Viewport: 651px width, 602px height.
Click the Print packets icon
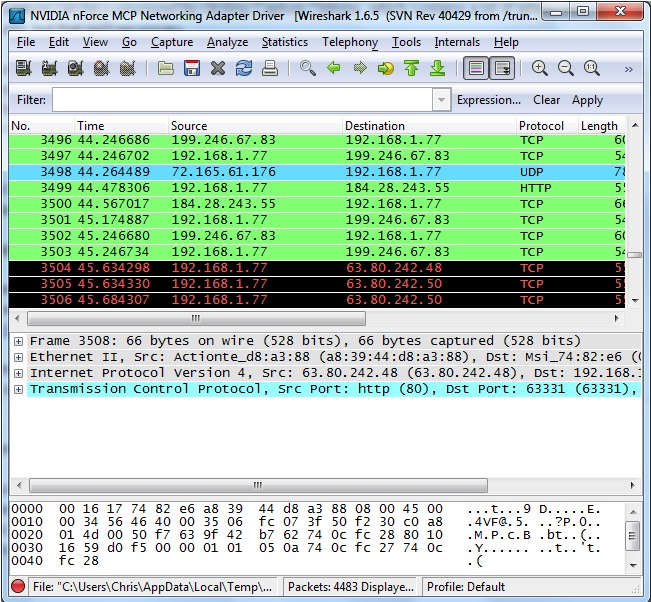point(270,68)
